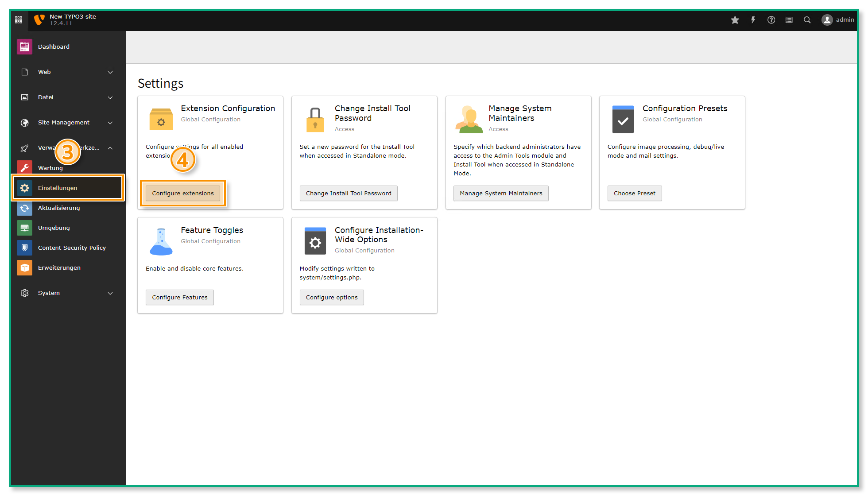868x496 pixels.
Task: Click the 'admin' username text
Action: point(845,20)
